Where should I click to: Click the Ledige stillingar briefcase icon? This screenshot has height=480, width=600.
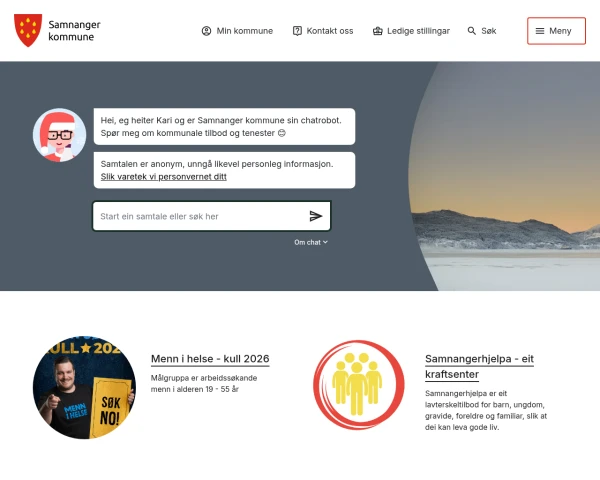[x=377, y=31]
